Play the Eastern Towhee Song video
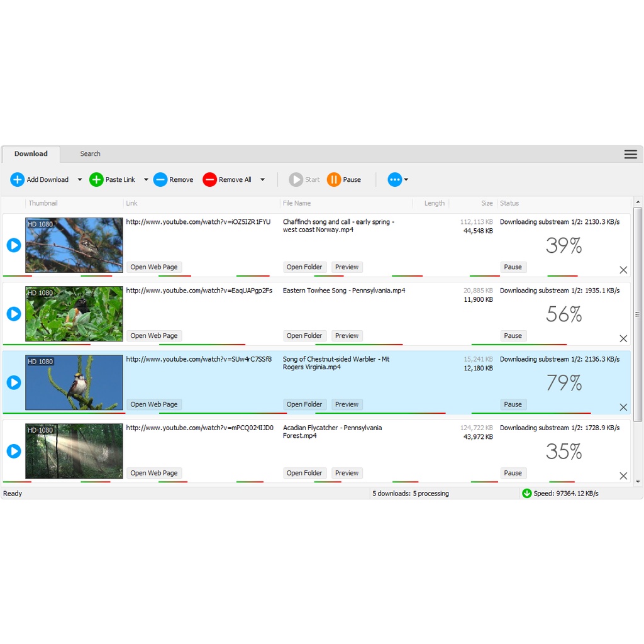 (14, 314)
